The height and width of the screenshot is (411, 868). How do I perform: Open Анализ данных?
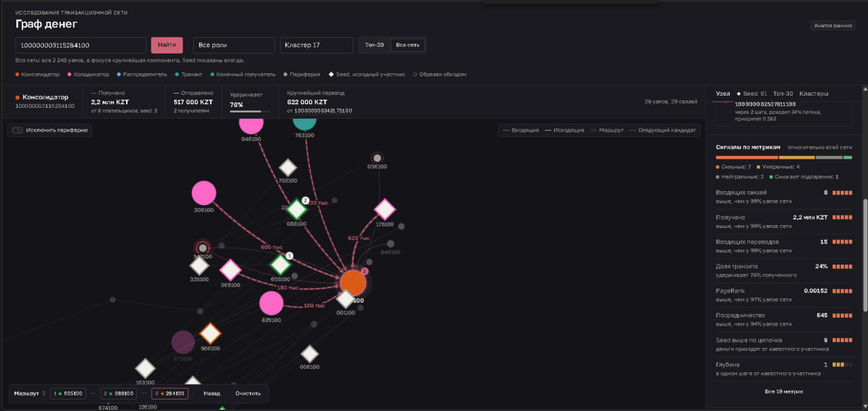point(833,26)
